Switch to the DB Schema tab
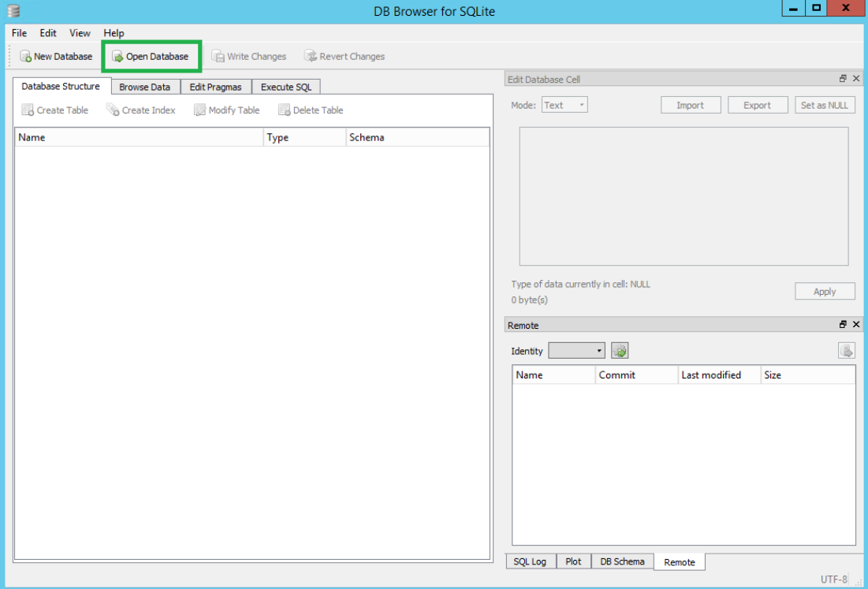 (622, 561)
